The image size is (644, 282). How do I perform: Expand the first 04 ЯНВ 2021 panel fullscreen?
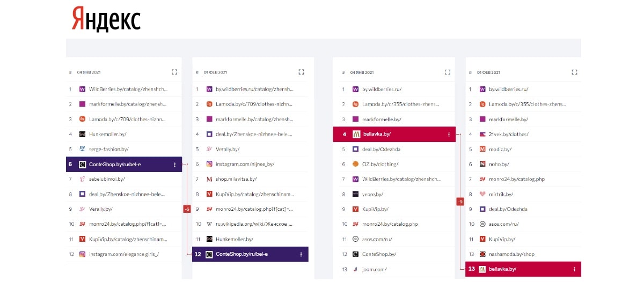coord(174,72)
